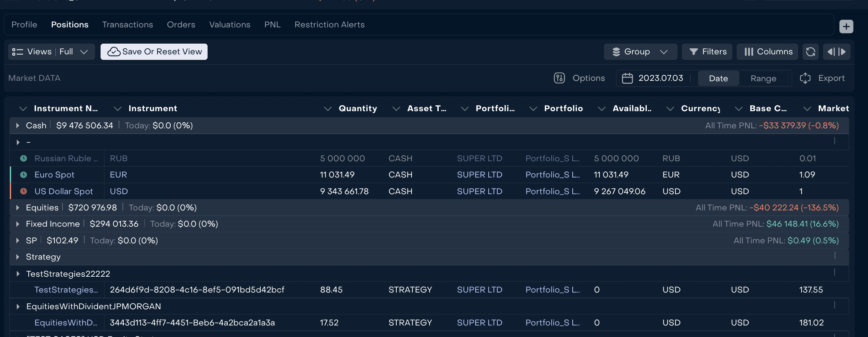This screenshot has width=868, height=337.
Task: Open the Columns chooser
Action: point(767,52)
